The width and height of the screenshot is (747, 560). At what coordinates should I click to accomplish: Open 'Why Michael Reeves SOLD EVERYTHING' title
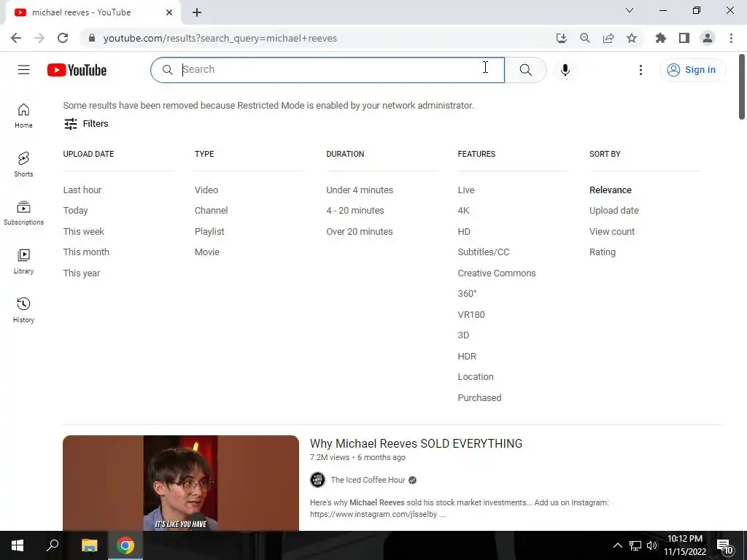click(416, 444)
